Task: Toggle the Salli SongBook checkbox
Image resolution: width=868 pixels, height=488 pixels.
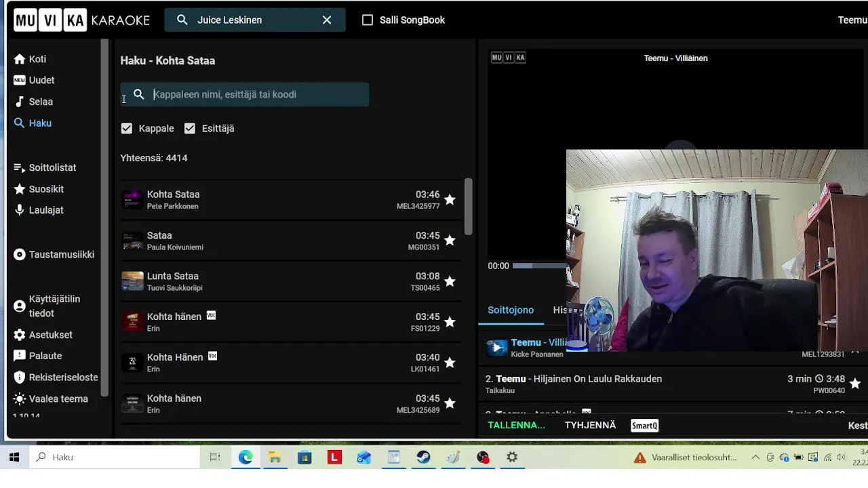Action: tap(368, 20)
